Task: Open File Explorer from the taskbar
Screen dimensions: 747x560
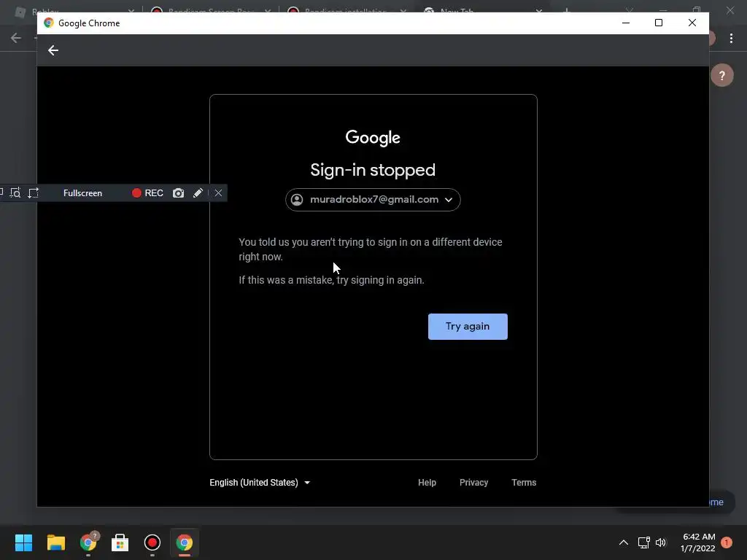Action: tap(55, 542)
